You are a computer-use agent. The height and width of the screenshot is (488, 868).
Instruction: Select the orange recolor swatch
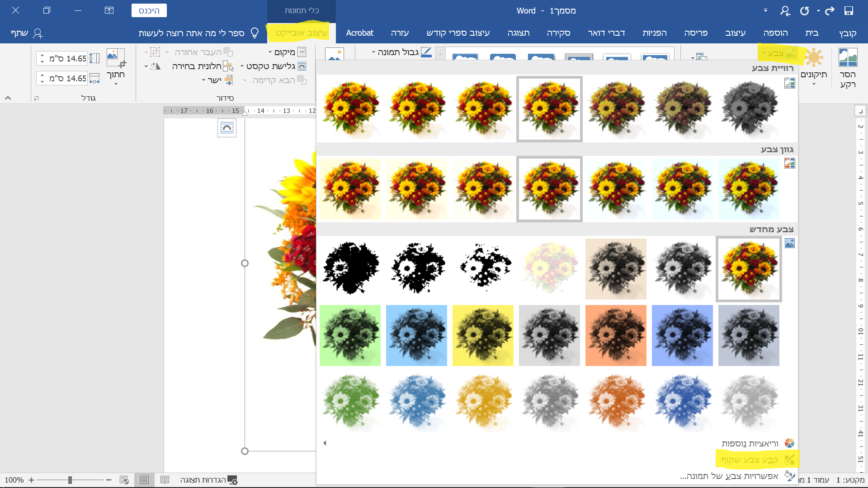pos(616,335)
